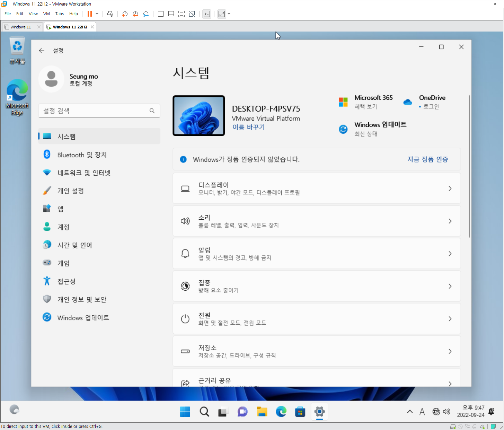Image resolution: width=504 pixels, height=430 pixels.
Task: Open Bluetooth 및 장치 settings
Action: coord(99,155)
